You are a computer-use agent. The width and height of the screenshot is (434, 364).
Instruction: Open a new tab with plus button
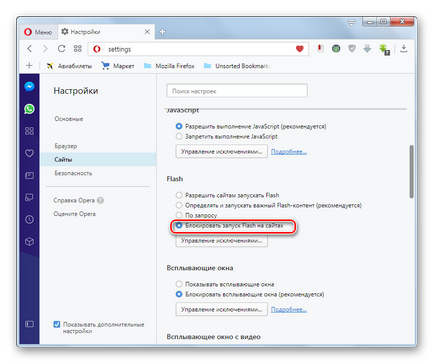coord(162,32)
